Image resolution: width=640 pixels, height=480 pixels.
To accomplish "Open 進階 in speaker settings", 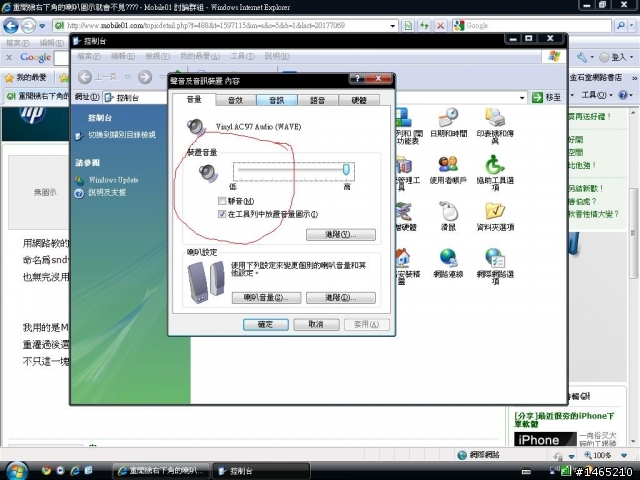I will pyautogui.click(x=341, y=298).
